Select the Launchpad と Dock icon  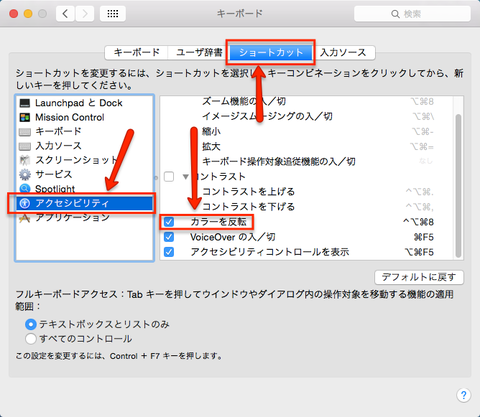pyautogui.click(x=25, y=103)
